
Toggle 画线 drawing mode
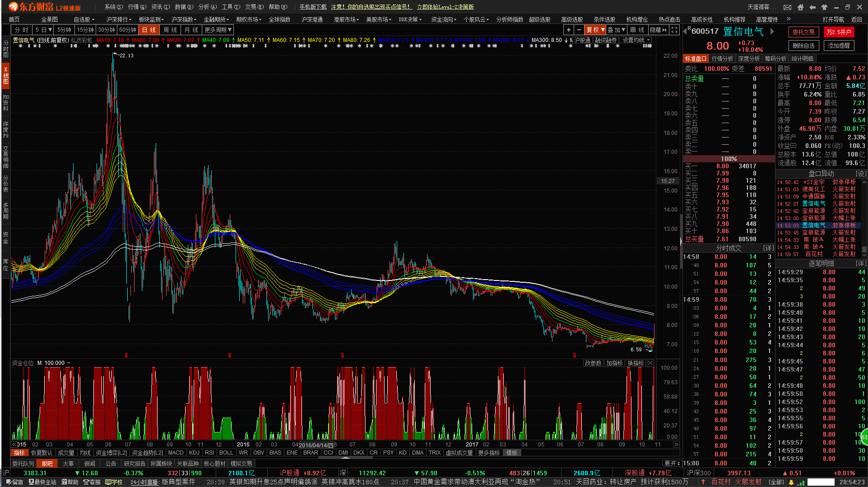[x=637, y=30]
